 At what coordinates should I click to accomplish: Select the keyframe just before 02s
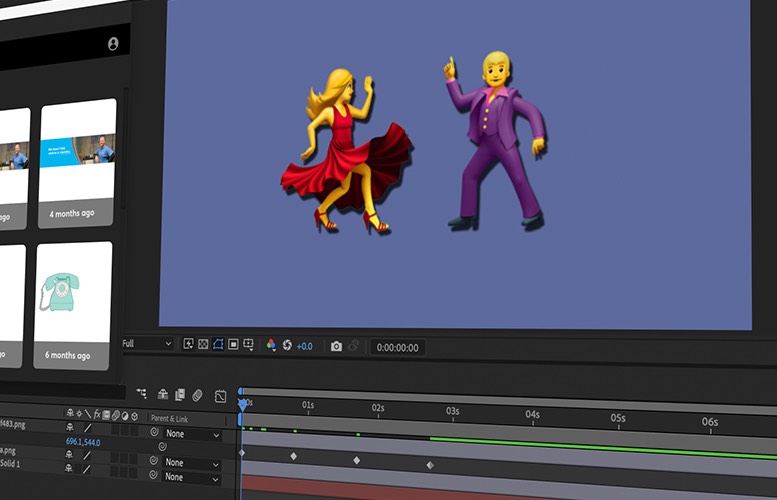pos(357,460)
